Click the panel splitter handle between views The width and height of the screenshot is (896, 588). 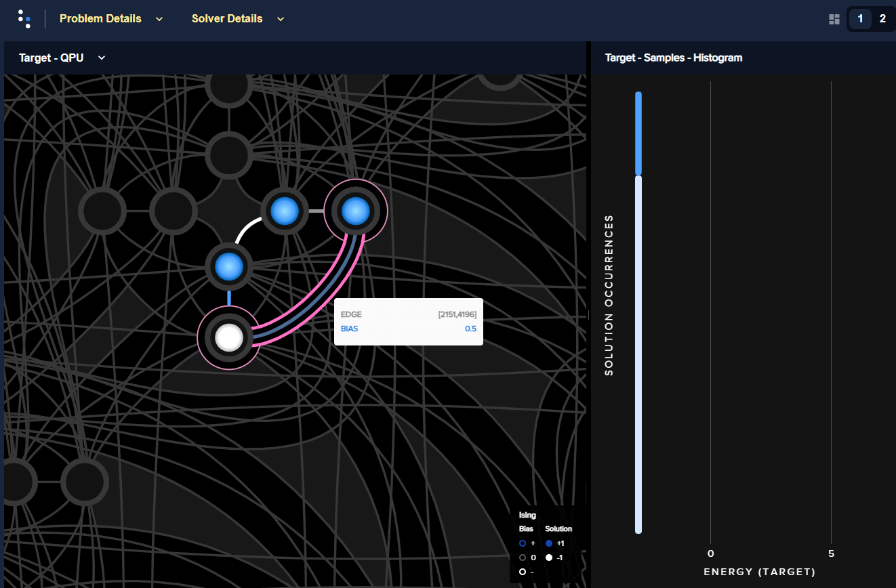coord(588,315)
